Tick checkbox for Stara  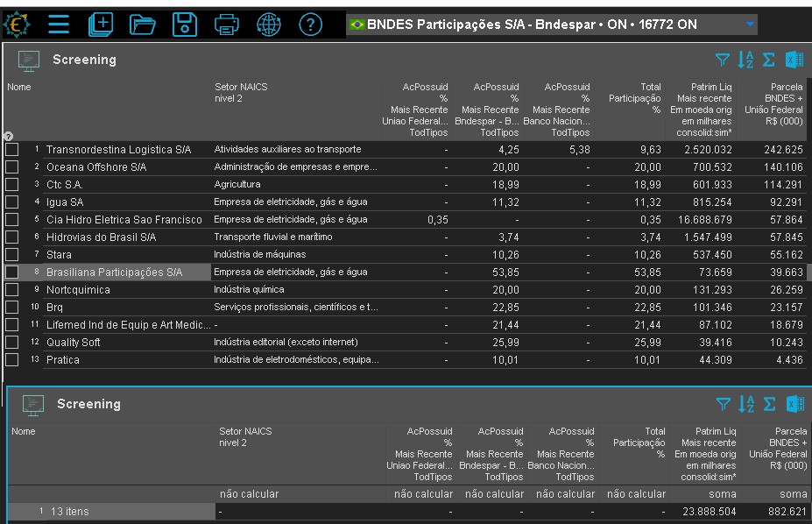tap(12, 255)
